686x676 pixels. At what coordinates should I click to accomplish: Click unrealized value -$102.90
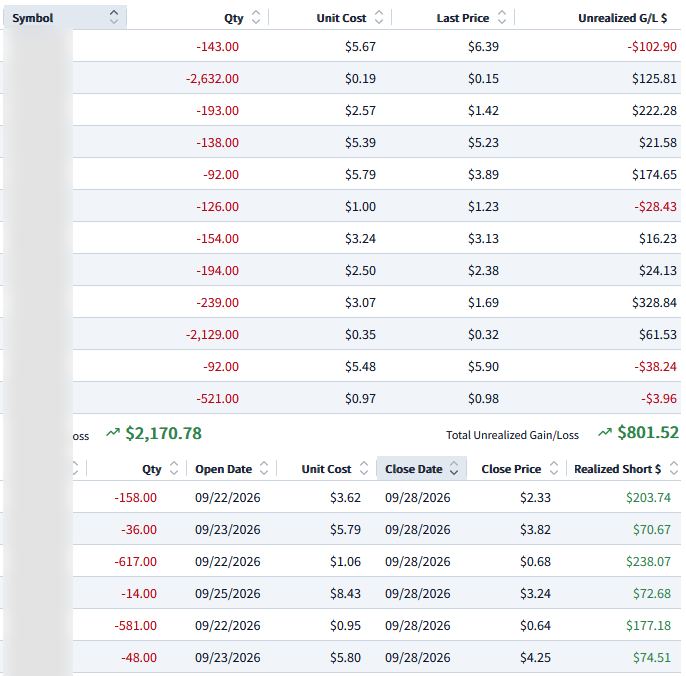point(651,46)
